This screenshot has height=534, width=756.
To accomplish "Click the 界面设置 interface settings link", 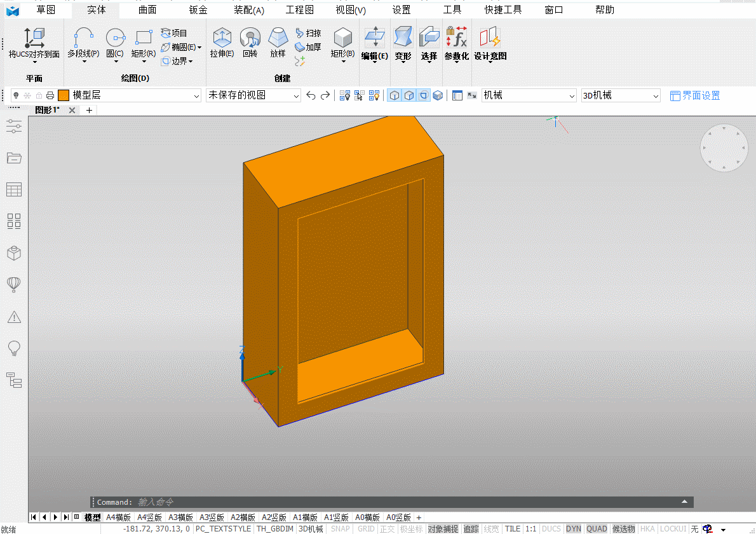I will [695, 95].
